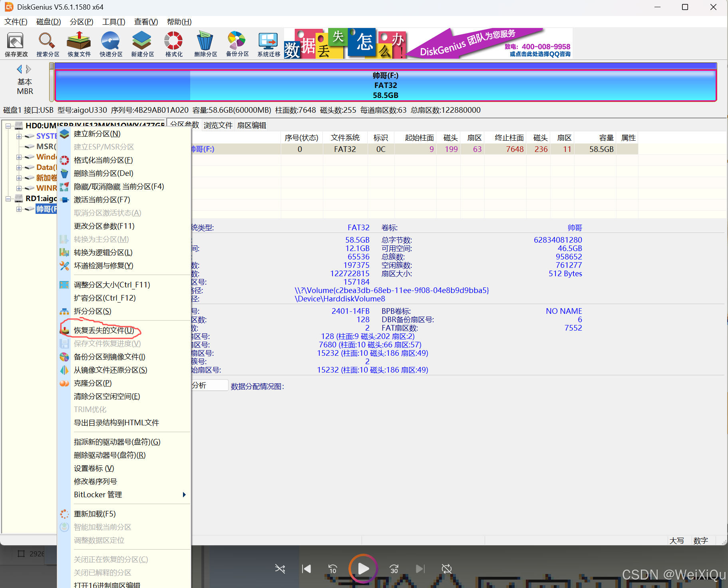Click the DiskGenius title bar logo
The image size is (728, 588).
(9, 7)
